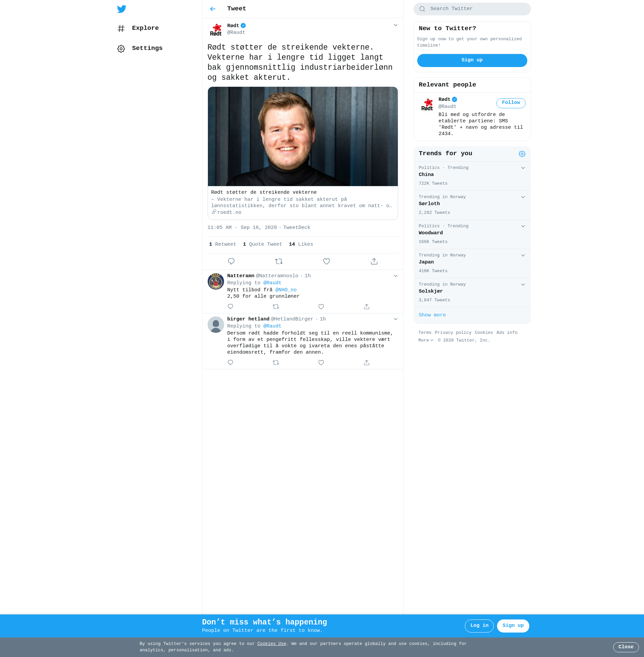This screenshot has height=657, width=644.
Task: Expand options for Solskjær trend
Action: pyautogui.click(x=523, y=284)
